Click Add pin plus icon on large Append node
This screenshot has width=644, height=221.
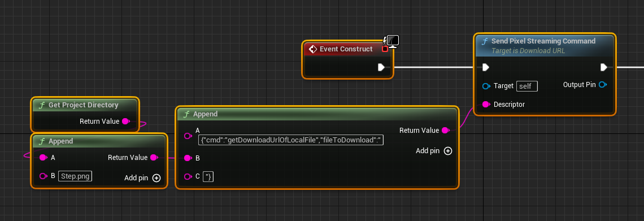[x=448, y=151]
